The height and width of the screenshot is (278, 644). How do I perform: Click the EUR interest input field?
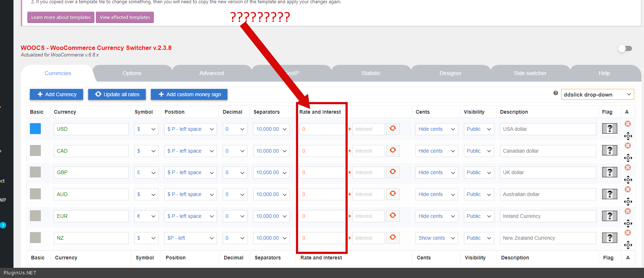coord(368,216)
